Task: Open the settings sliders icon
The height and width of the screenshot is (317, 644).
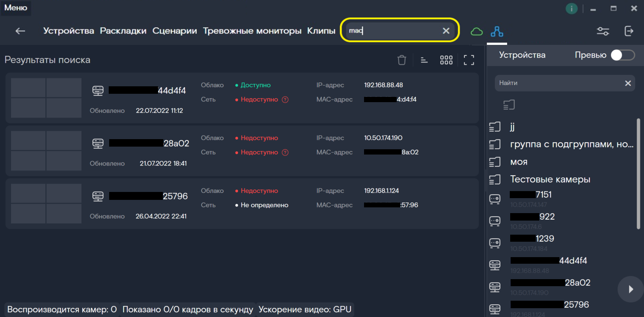Action: pyautogui.click(x=603, y=31)
